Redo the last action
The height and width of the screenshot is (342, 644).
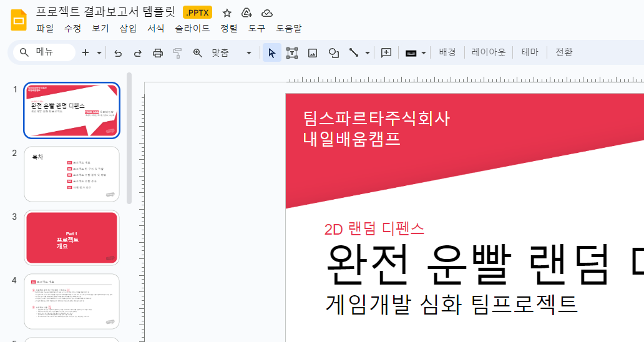point(137,53)
